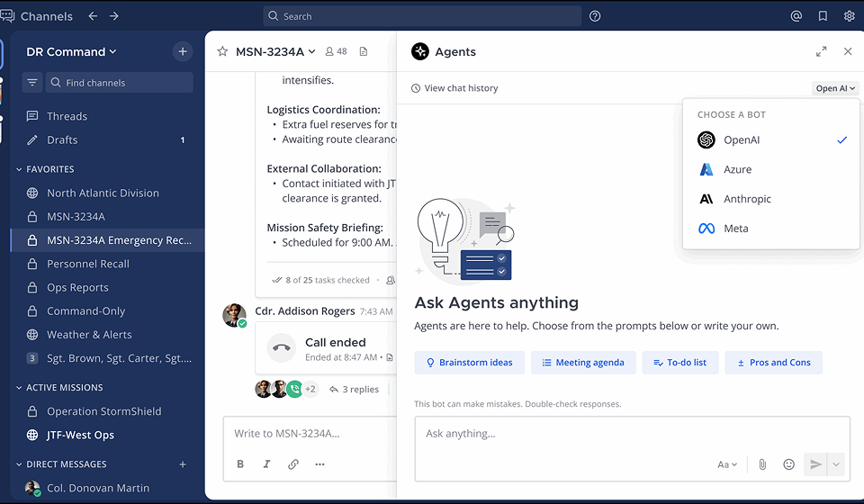This screenshot has width=864, height=504.
Task: Click the call ended phone icon
Action: [281, 347]
